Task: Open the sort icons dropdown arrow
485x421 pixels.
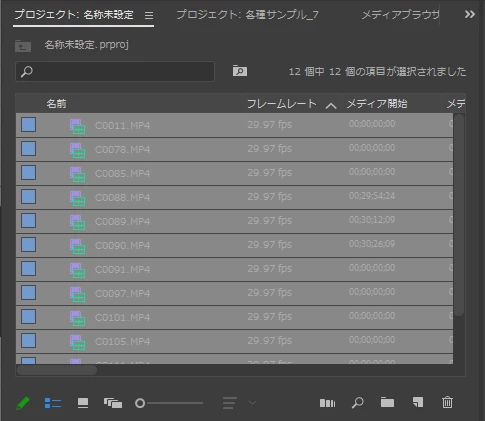Action: 252,403
